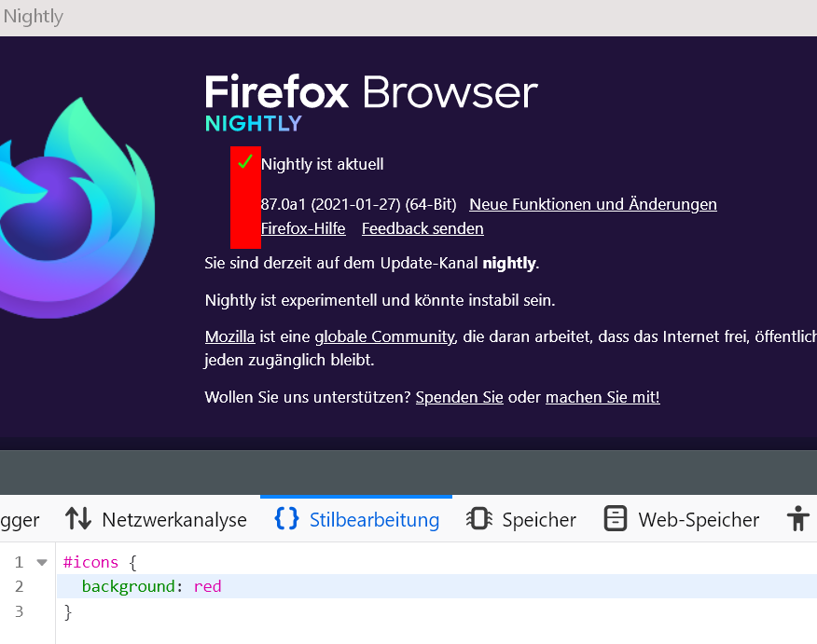Click the Feedback senden link
Screen dimensions: 817x644
(x=422, y=228)
